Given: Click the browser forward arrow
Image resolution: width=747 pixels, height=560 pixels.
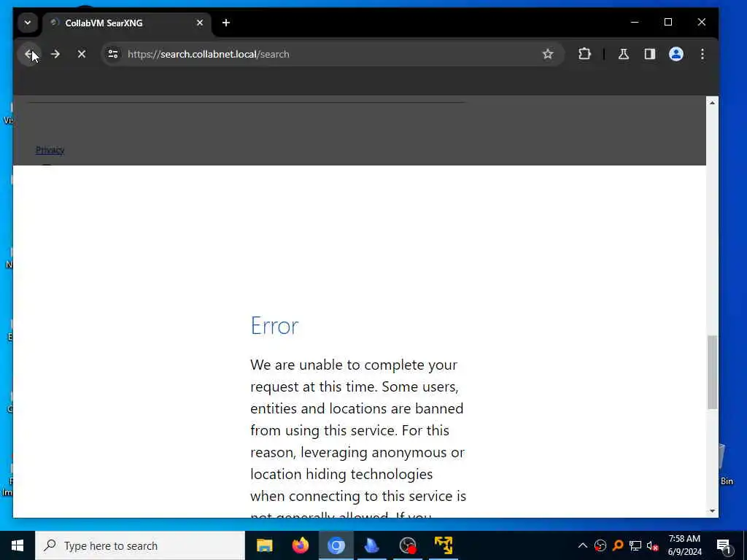Looking at the screenshot, I should pyautogui.click(x=55, y=54).
